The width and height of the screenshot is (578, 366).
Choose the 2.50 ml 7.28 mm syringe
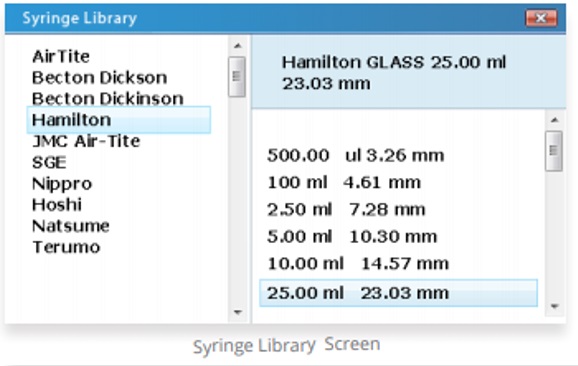[x=346, y=209]
